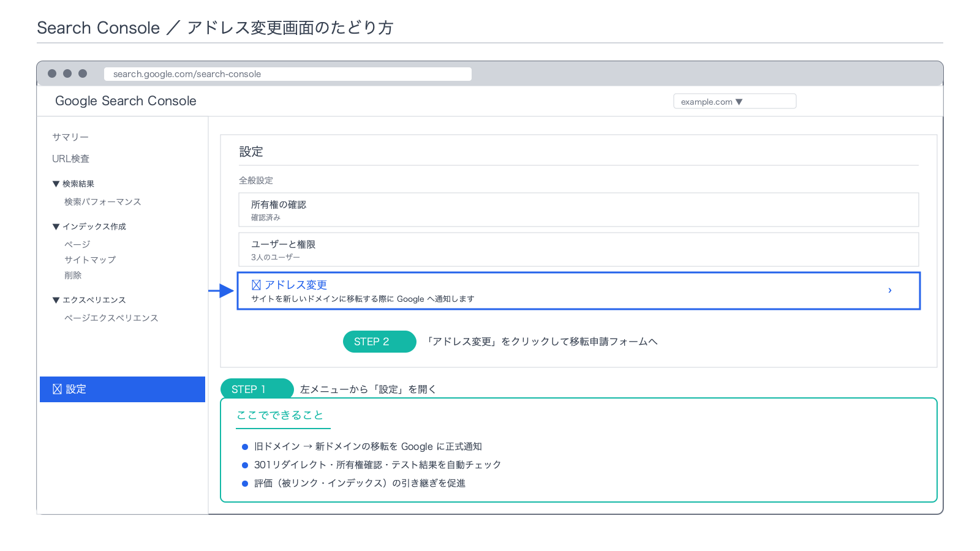This screenshot has width=980, height=551.
Task: Open ページ under インデックス作成
Action: click(x=77, y=244)
